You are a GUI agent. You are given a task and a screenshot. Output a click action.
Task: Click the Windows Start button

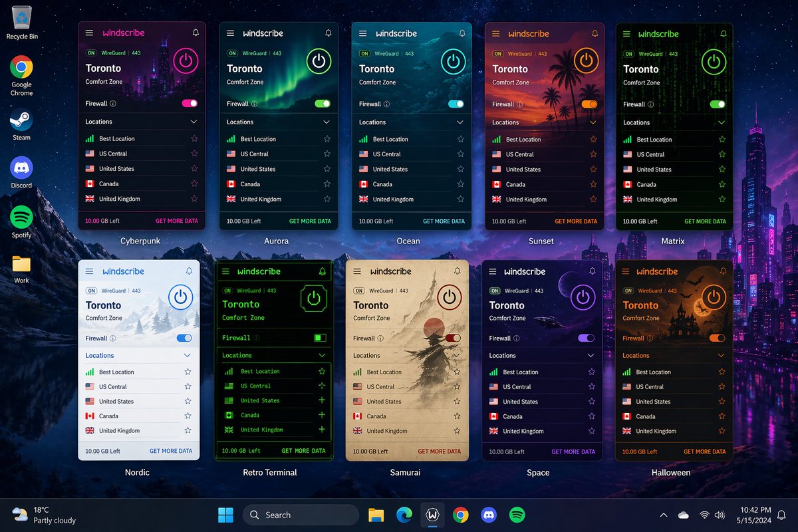click(x=225, y=515)
